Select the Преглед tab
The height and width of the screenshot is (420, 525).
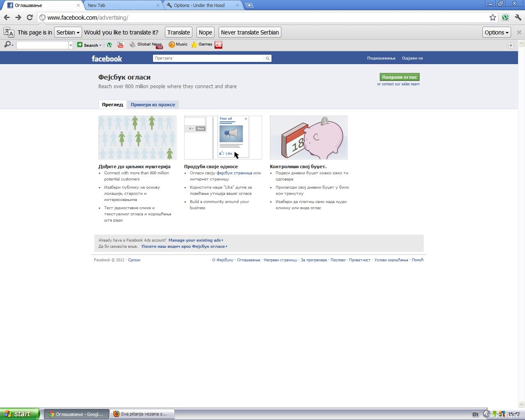tap(112, 105)
